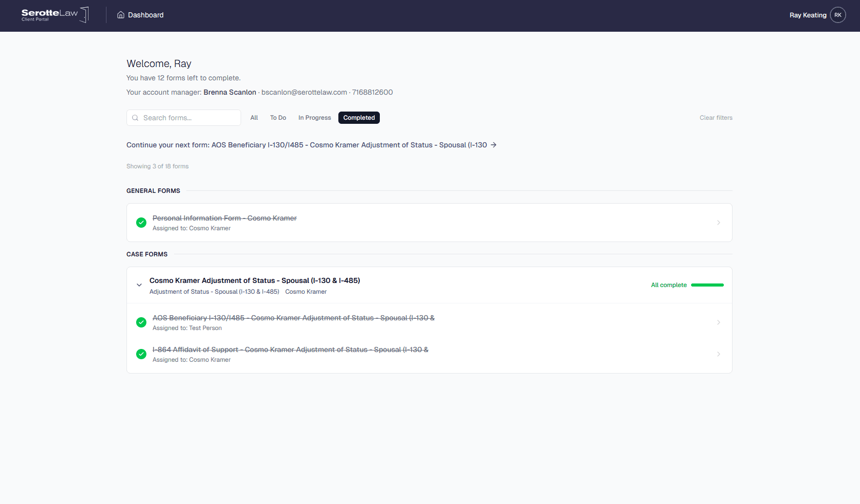Click the CASE FORMS section heading
860x504 pixels.
(x=147, y=254)
